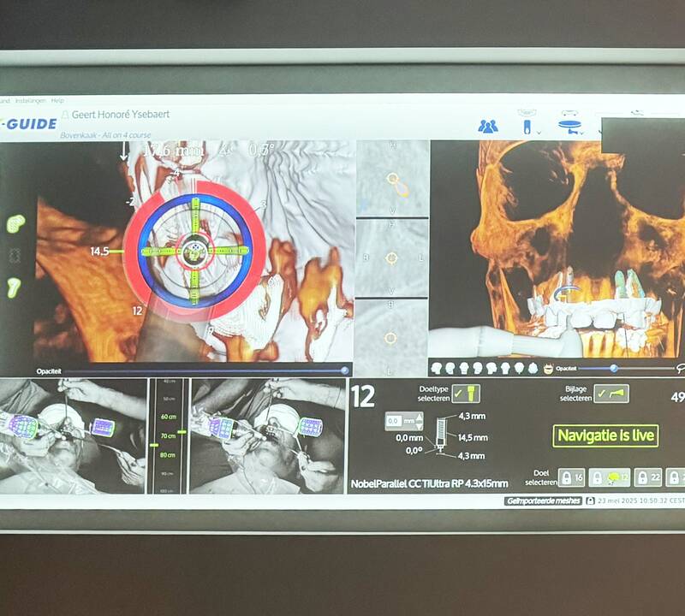
Task: Click the lock icon in the status bar
Action: pos(590,500)
